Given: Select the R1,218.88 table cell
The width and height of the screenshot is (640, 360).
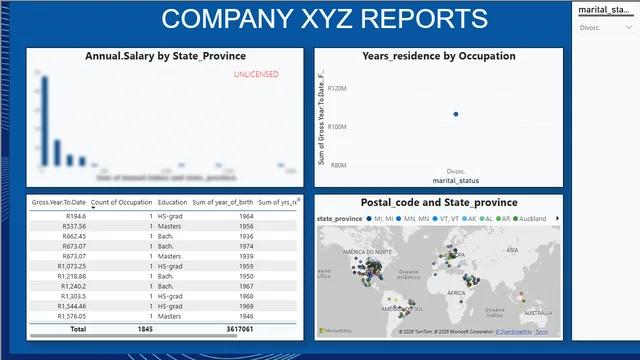Looking at the screenshot, I should point(72,276).
